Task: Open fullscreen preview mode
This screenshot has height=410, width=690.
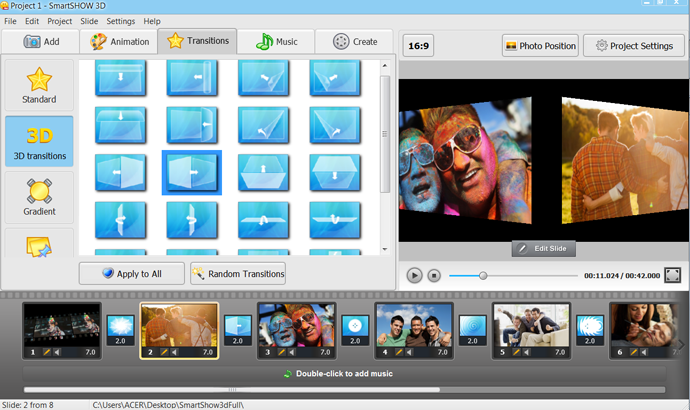Action: point(672,275)
